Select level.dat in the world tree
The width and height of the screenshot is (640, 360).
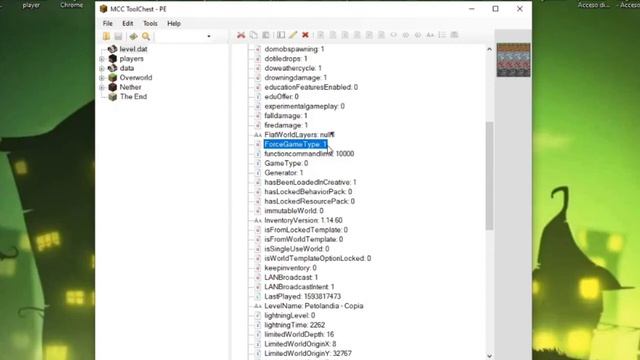133,49
